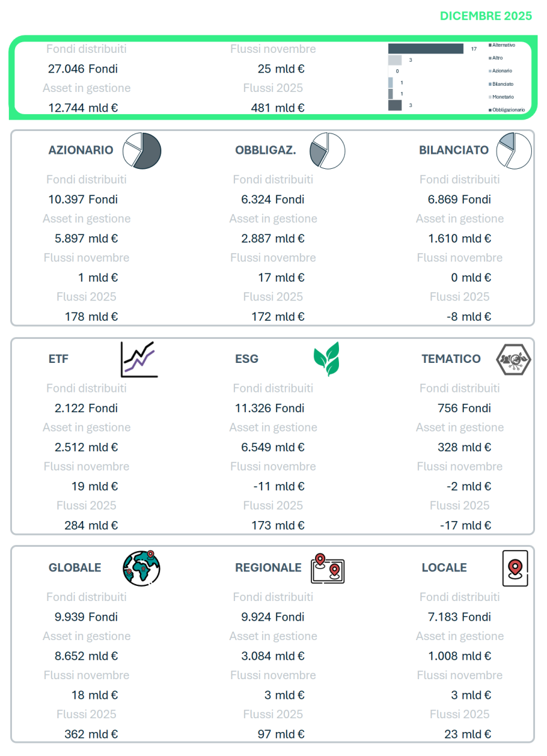Click the Bilanciato pie chart icon

click(x=514, y=151)
